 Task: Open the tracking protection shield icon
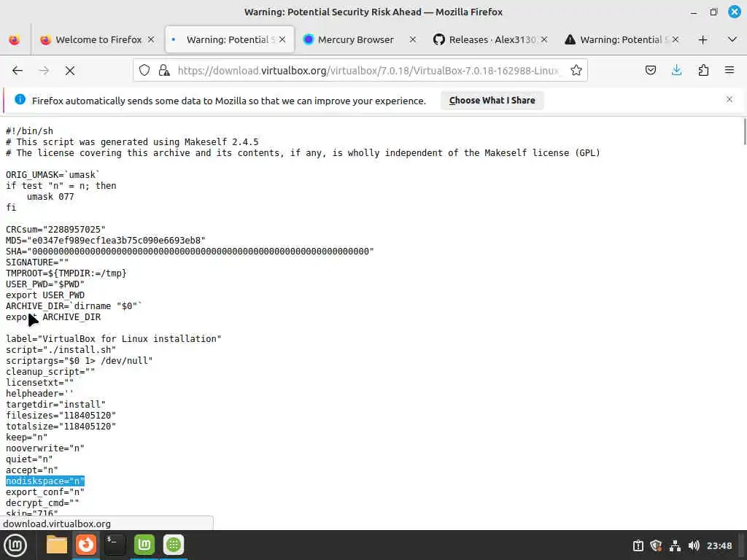coord(144,71)
